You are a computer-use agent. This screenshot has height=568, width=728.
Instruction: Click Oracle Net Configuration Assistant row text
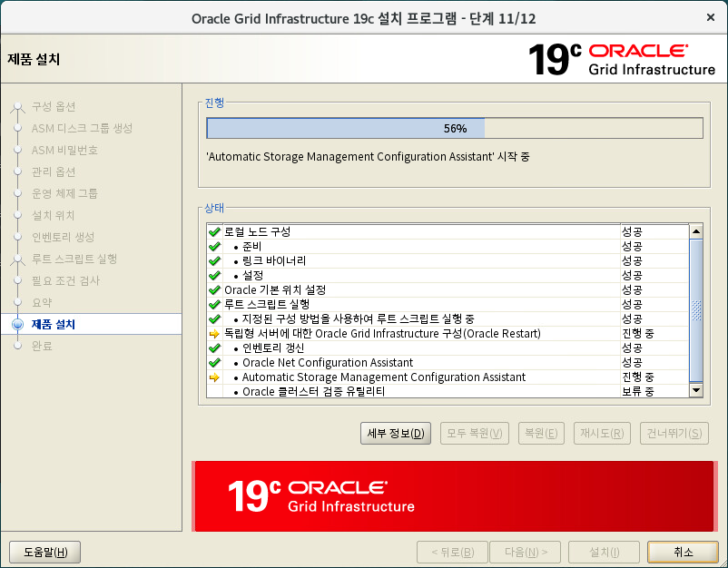(328, 362)
